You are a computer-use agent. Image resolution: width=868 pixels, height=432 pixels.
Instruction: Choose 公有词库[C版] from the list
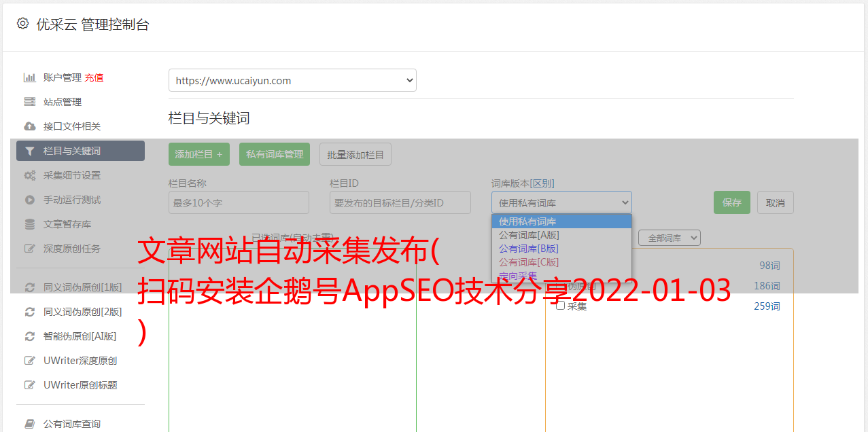pos(561,262)
